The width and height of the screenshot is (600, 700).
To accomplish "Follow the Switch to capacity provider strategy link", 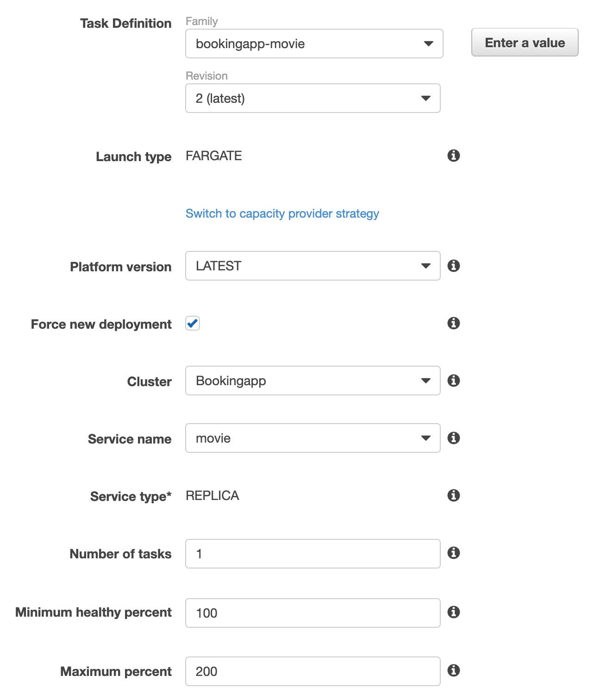I will pos(282,213).
